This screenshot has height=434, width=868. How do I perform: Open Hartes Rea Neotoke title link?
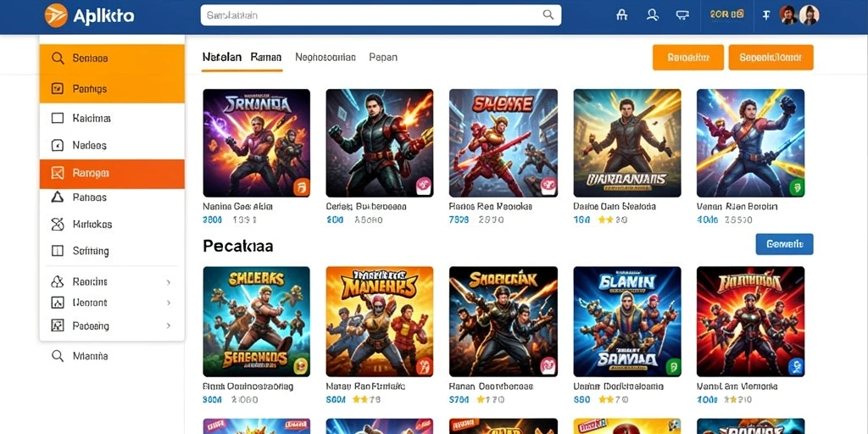491,207
